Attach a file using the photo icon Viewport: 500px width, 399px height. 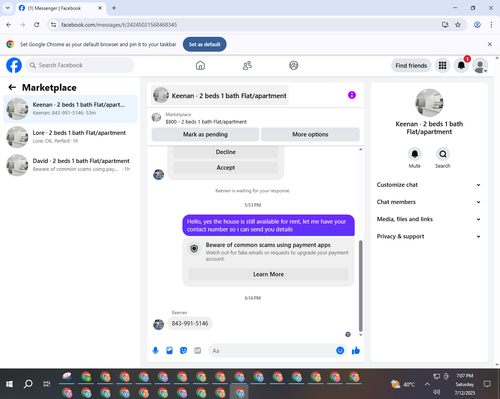pyautogui.click(x=169, y=350)
